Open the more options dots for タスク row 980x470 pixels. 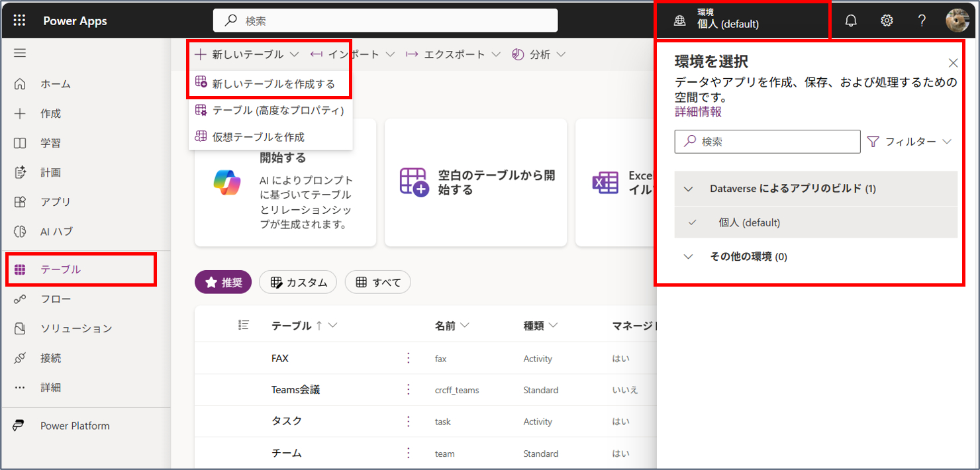click(409, 422)
